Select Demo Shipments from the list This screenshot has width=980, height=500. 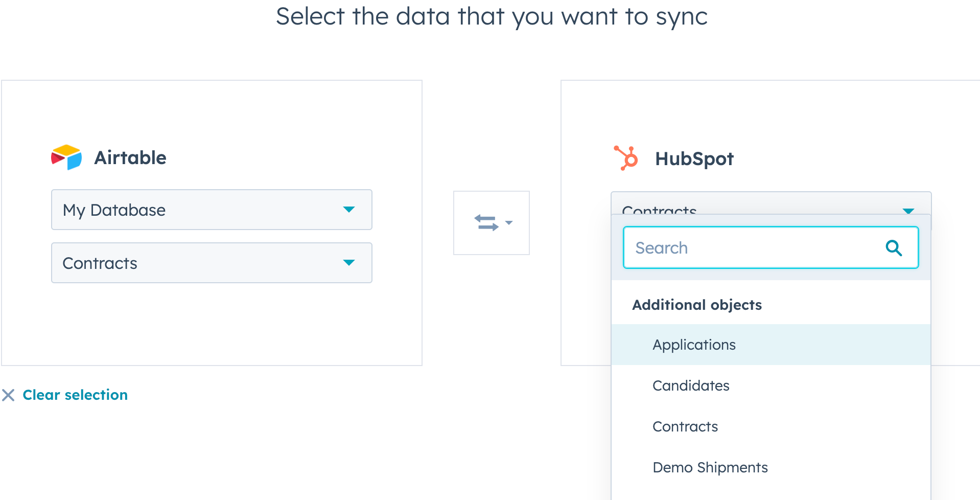tap(710, 467)
